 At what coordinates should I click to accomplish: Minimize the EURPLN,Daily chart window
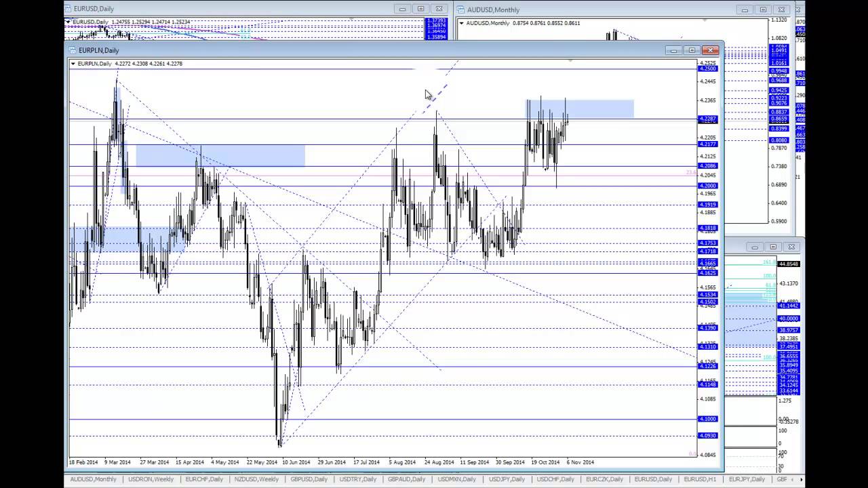[674, 50]
